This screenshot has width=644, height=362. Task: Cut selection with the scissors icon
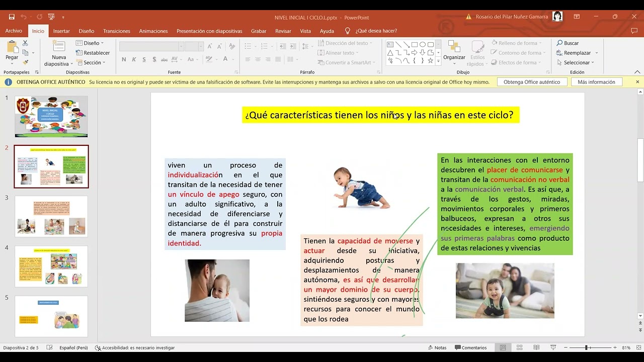(x=25, y=43)
